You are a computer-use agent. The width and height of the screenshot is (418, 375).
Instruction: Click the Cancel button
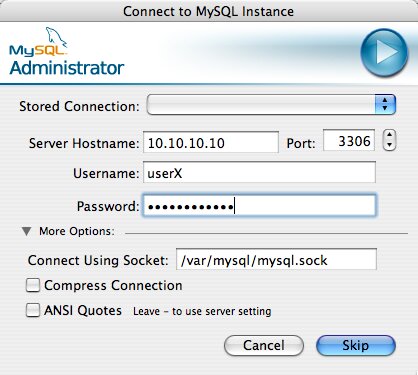[264, 345]
